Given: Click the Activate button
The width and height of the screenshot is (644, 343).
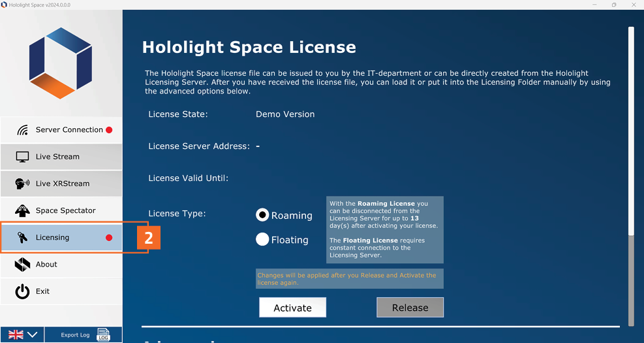Looking at the screenshot, I should pyautogui.click(x=292, y=308).
